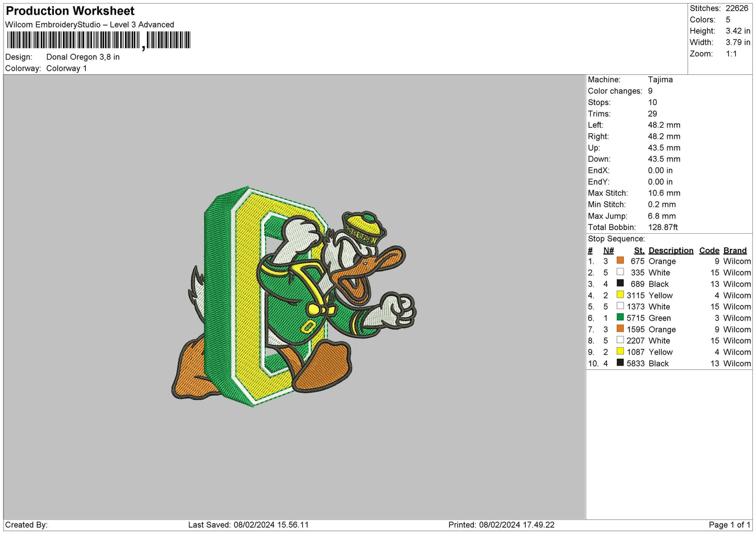This screenshot has height=534, width=756.
Task: Select the Color changes value 9
Action: [650, 91]
